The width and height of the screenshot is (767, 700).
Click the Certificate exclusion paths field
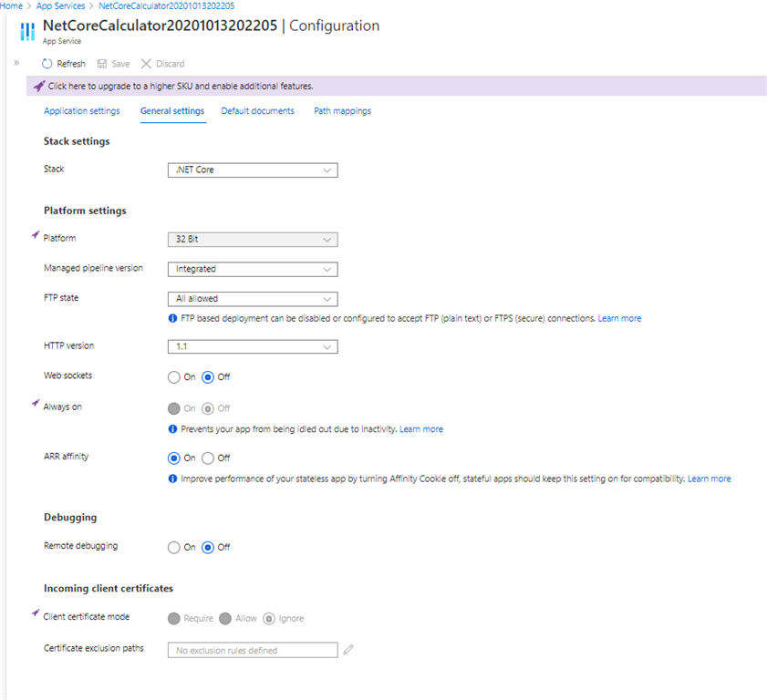point(253,650)
